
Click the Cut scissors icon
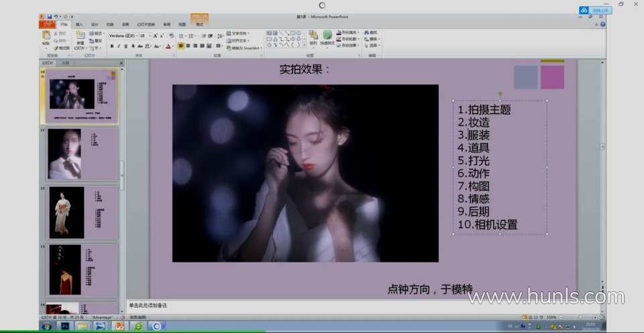(x=56, y=34)
